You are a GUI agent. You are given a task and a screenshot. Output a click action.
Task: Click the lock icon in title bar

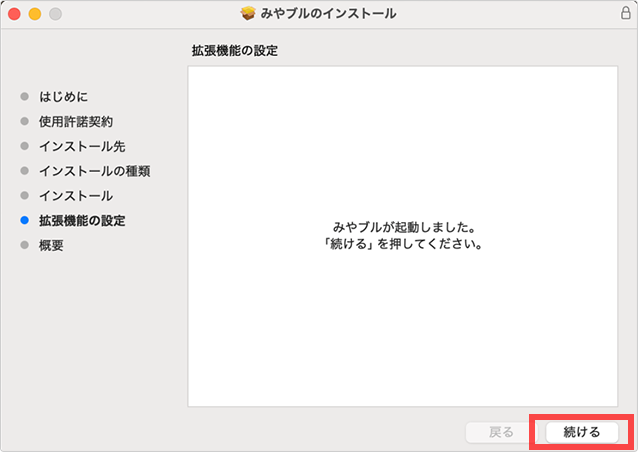click(625, 14)
